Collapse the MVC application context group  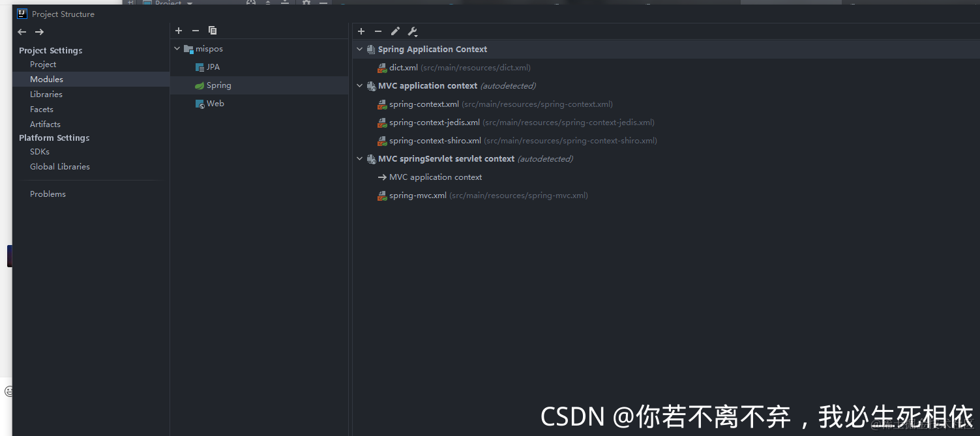[x=359, y=86]
